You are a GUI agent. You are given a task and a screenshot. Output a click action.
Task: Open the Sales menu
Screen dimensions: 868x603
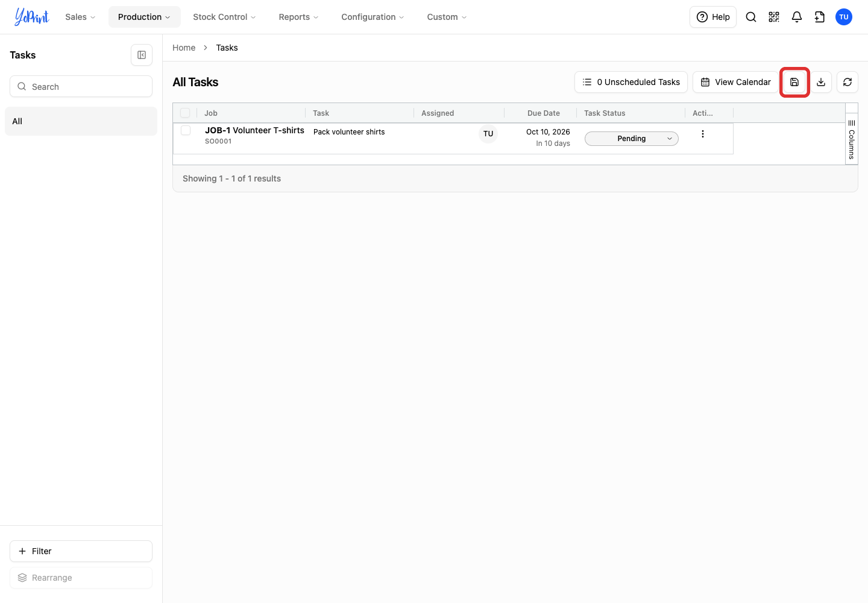coord(80,17)
